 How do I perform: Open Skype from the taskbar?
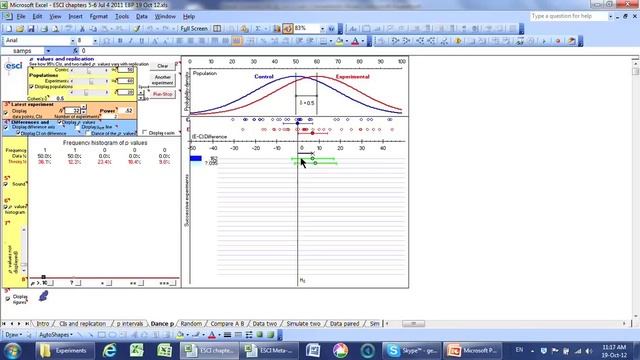click(412, 351)
